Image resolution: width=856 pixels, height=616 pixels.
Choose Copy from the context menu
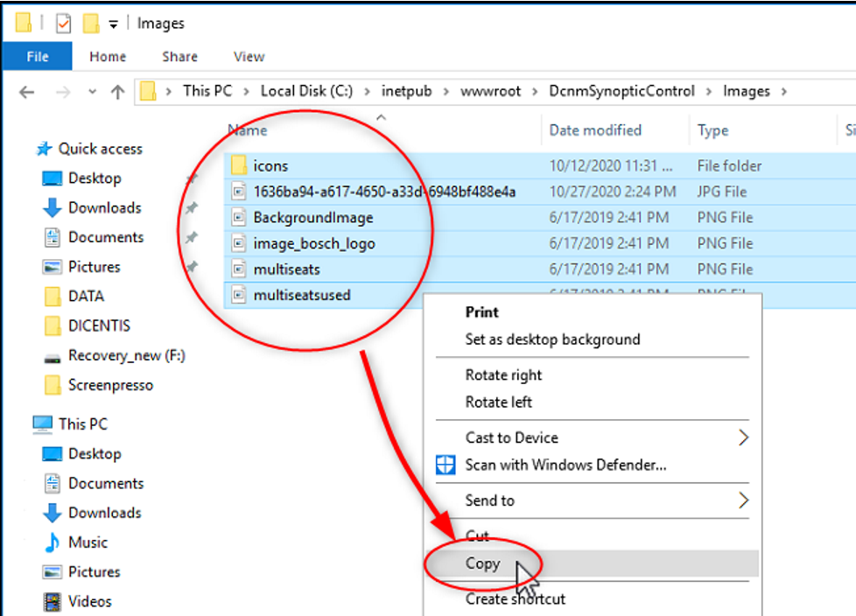[482, 563]
